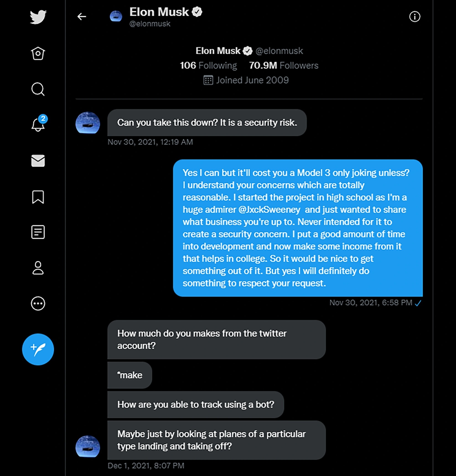
Task: Click the blue Model 3 reply bubble
Action: [x=298, y=228]
